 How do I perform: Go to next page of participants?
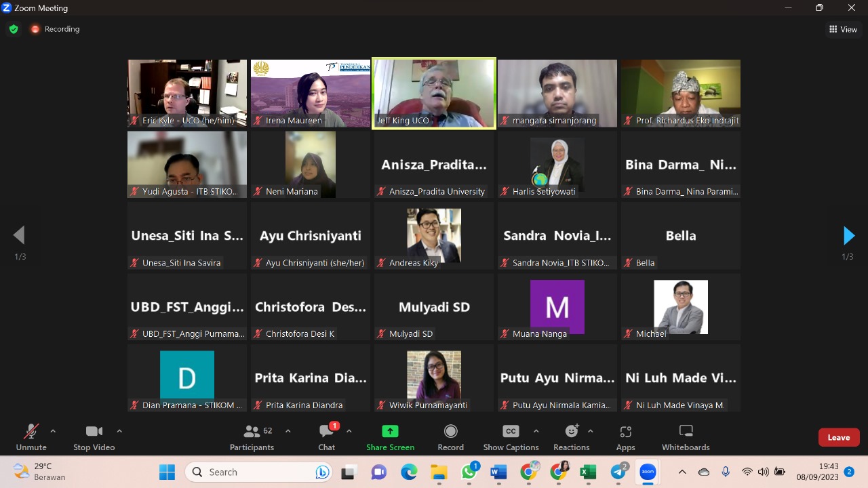848,235
